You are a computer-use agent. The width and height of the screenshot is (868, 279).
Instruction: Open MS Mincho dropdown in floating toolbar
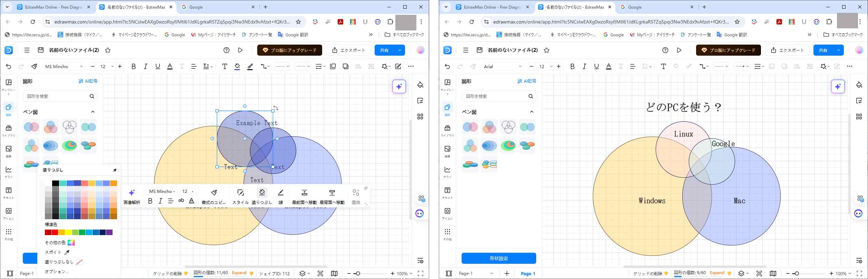(162, 191)
